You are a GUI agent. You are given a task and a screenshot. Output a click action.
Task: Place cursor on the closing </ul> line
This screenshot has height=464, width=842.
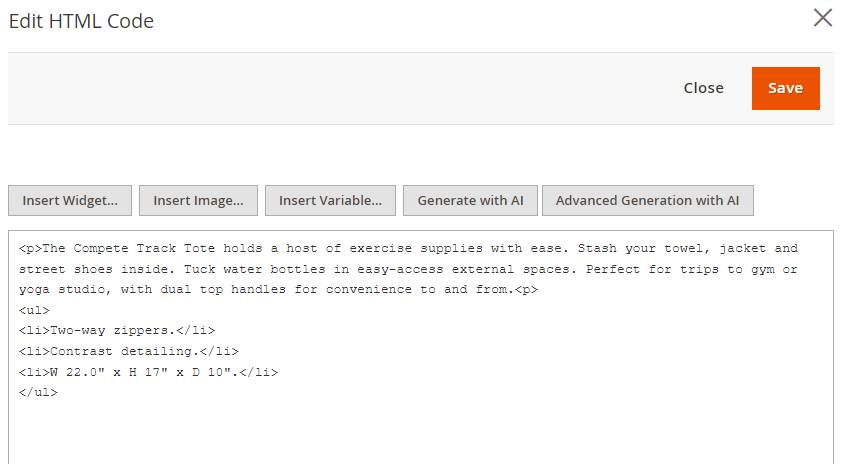(38, 393)
